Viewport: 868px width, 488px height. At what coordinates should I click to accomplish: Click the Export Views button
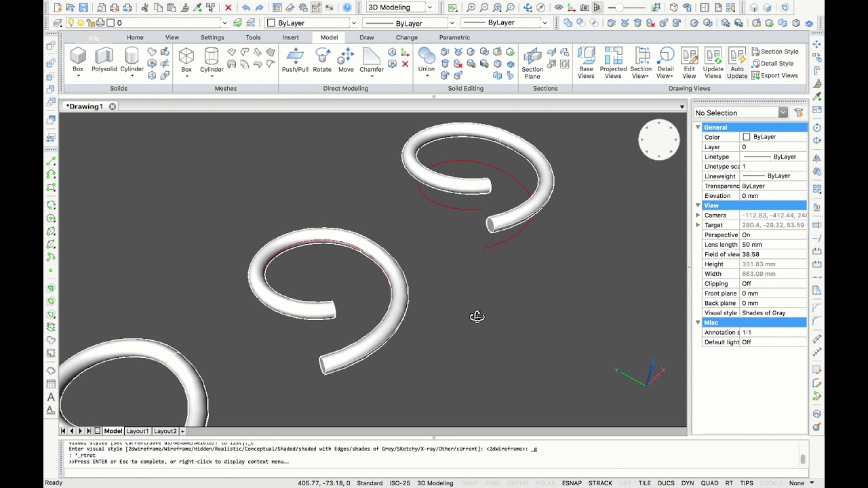click(775, 75)
